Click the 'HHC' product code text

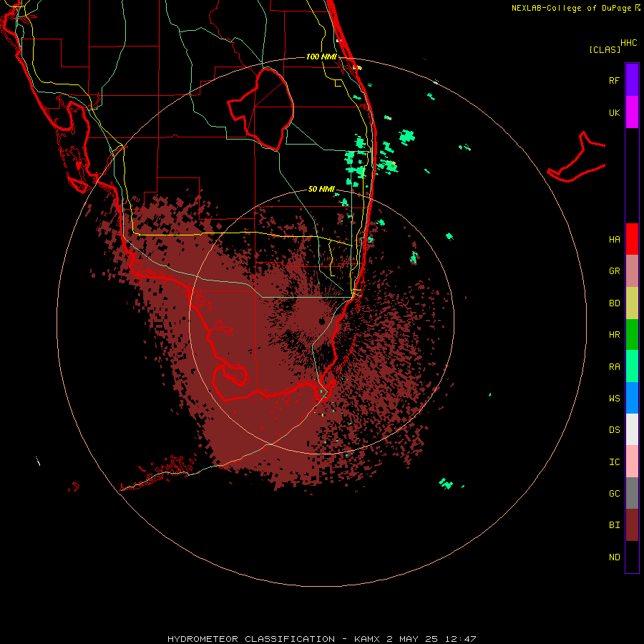[628, 43]
